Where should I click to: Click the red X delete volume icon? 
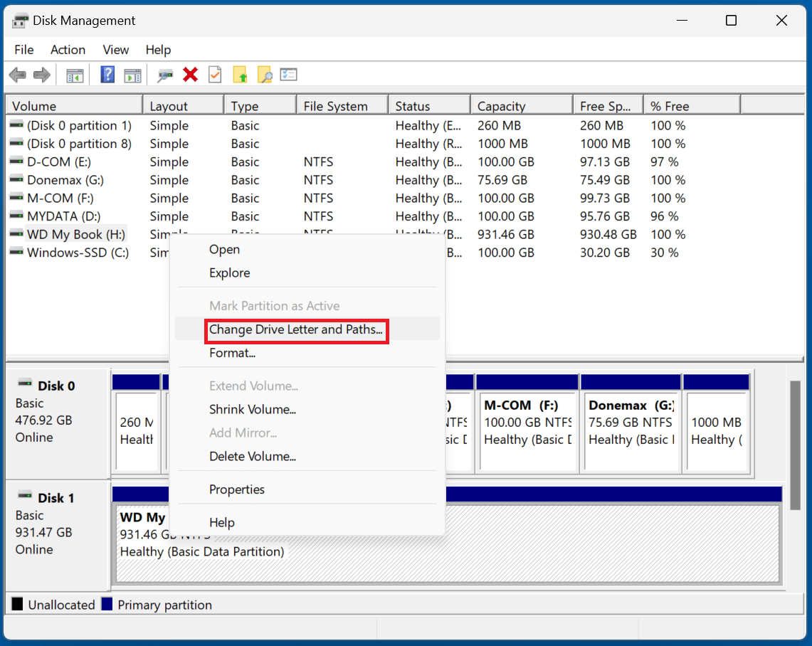(190, 74)
